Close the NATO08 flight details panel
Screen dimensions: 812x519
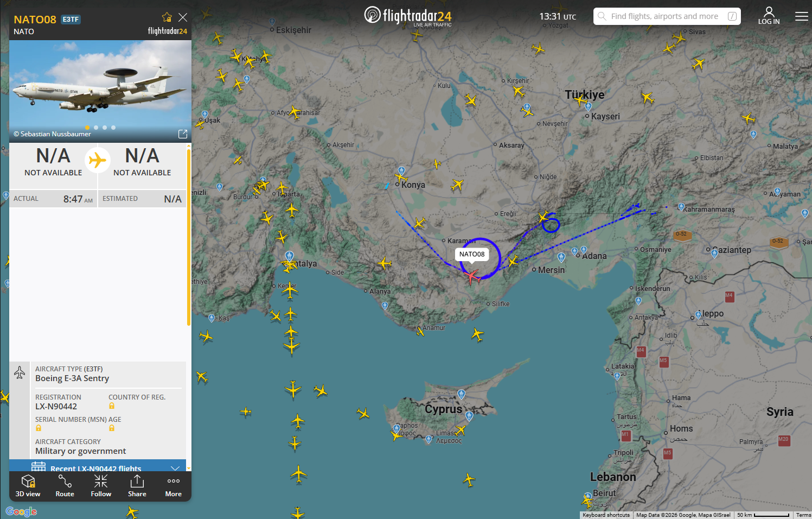[183, 17]
